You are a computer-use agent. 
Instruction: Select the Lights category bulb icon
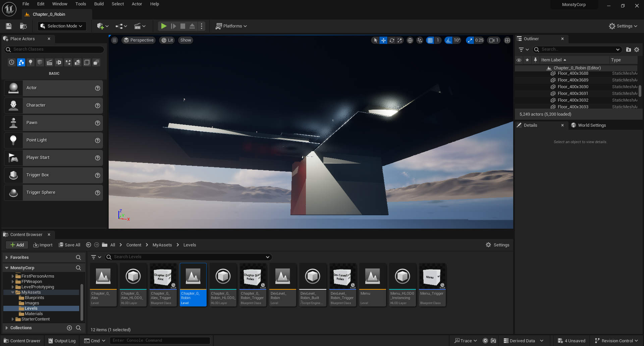click(x=31, y=62)
